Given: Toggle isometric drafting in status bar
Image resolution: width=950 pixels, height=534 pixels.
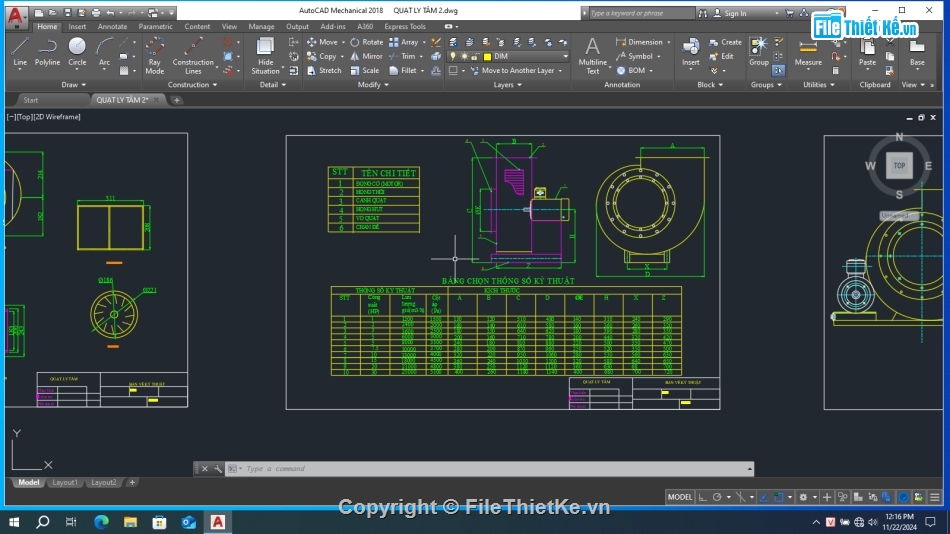Looking at the screenshot, I should [x=740, y=497].
